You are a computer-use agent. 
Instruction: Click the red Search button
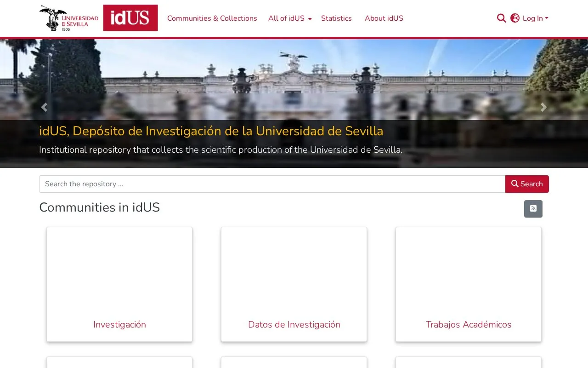(527, 184)
